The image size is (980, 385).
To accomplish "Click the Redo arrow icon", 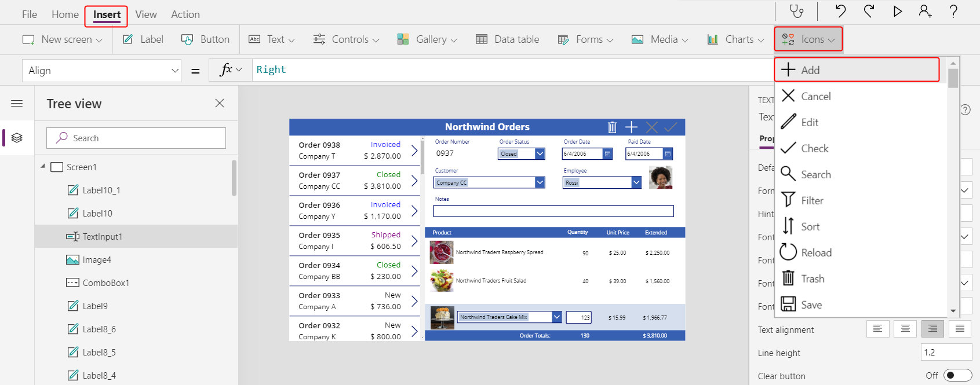I will tap(869, 11).
